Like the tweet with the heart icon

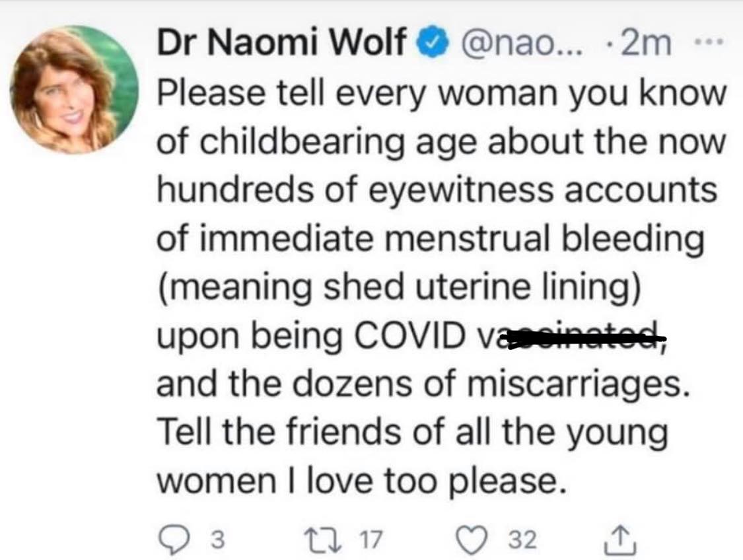pyautogui.click(x=475, y=540)
